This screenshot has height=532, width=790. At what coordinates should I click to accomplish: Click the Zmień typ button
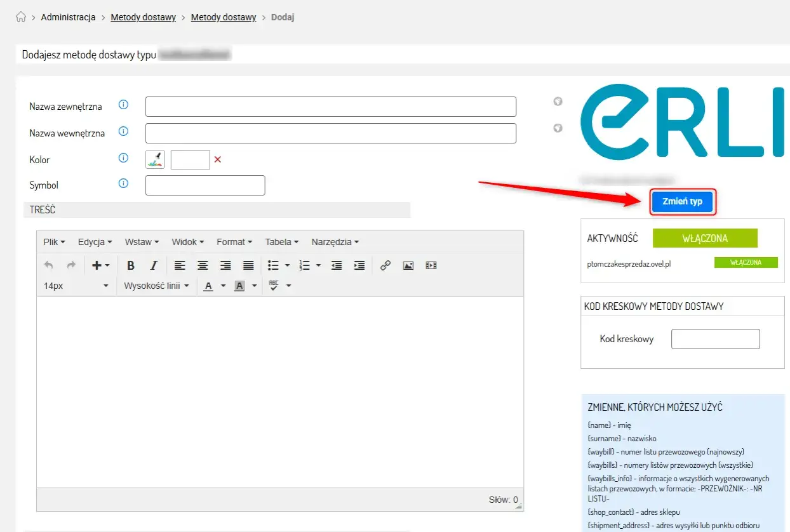pyautogui.click(x=683, y=202)
